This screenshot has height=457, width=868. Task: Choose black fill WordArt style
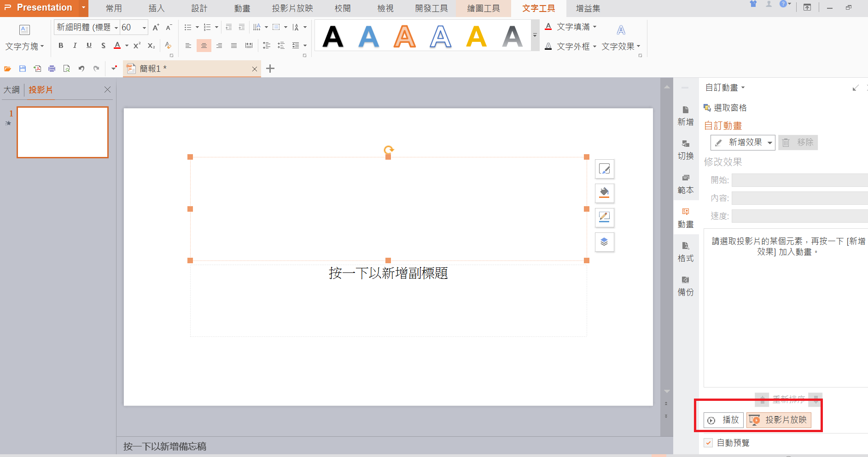point(333,36)
